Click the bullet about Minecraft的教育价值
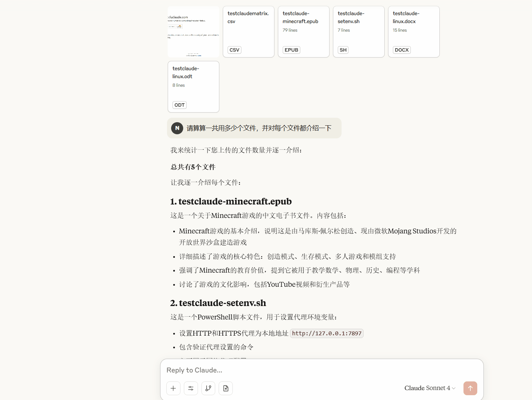 [300, 270]
